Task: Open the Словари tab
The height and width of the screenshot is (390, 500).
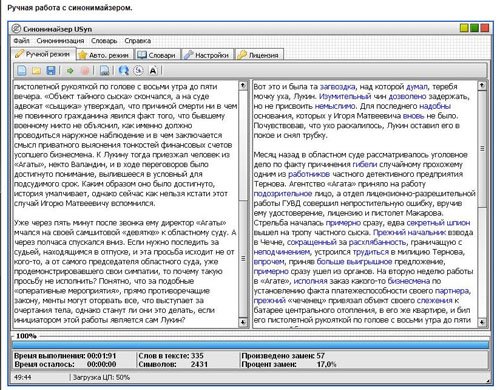Action: tap(157, 55)
